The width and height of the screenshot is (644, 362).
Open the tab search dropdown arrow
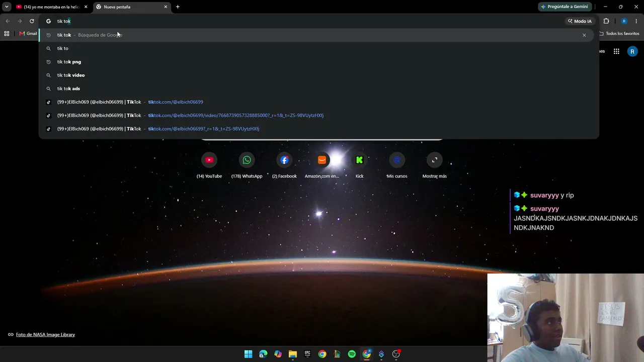[7, 7]
